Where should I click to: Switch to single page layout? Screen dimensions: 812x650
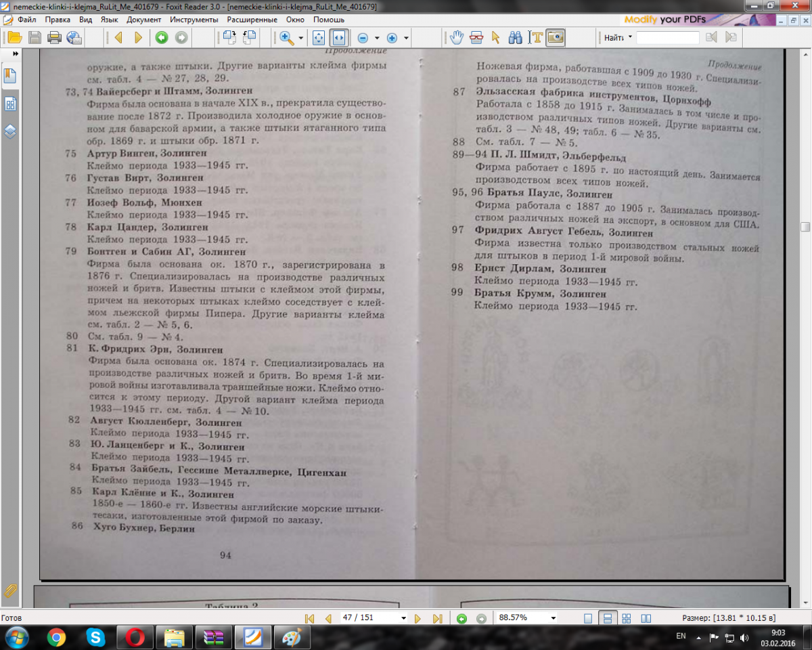(588, 618)
